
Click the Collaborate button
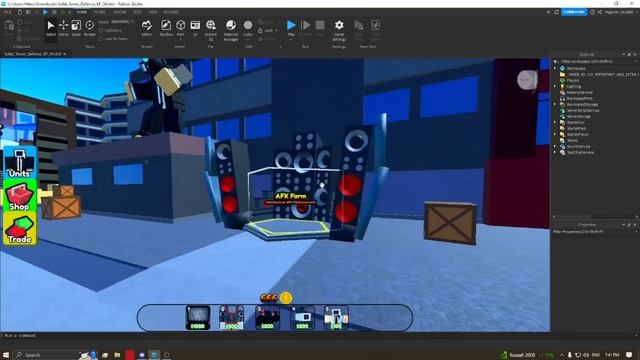tap(574, 12)
